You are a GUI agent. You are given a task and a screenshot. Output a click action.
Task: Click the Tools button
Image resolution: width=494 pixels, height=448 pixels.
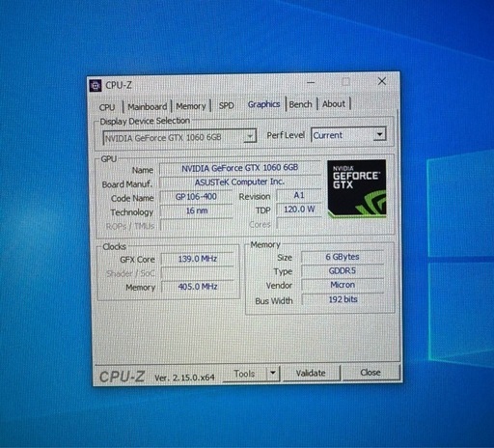tap(244, 374)
